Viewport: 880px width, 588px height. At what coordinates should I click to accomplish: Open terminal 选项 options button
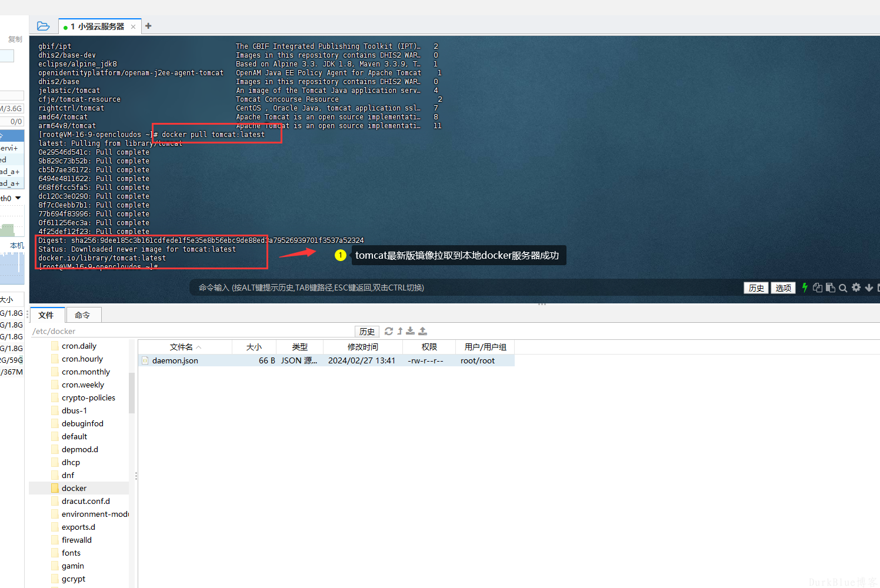pyautogui.click(x=783, y=288)
